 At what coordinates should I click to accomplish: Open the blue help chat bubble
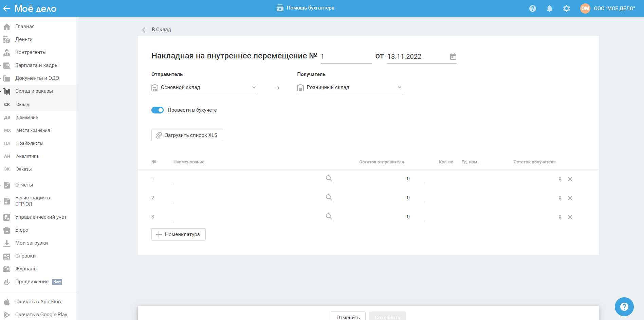624,306
